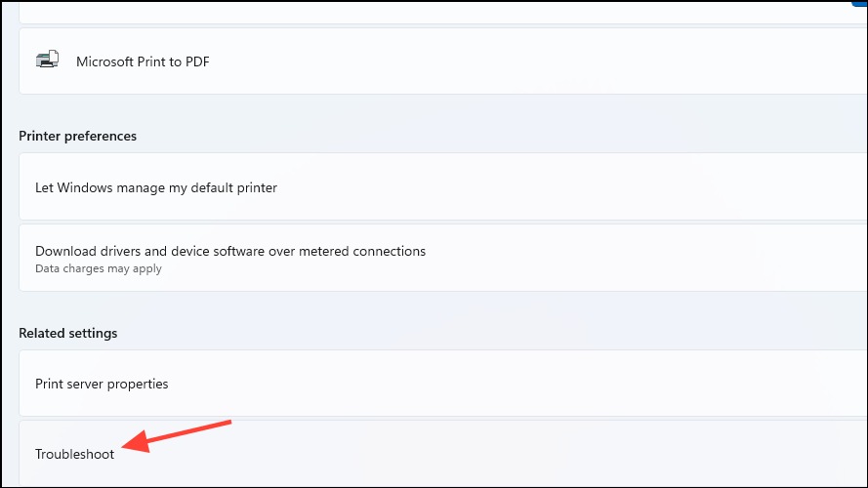
Task: Click the Related settings section heading
Action: pos(68,333)
